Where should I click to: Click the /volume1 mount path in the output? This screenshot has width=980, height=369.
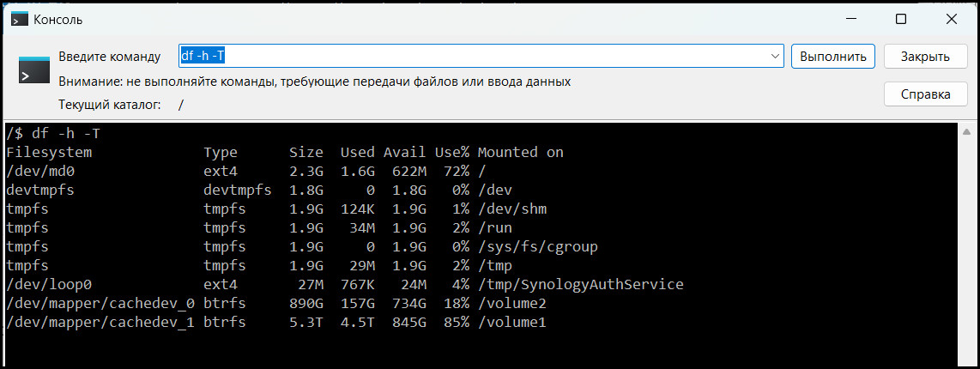(511, 322)
